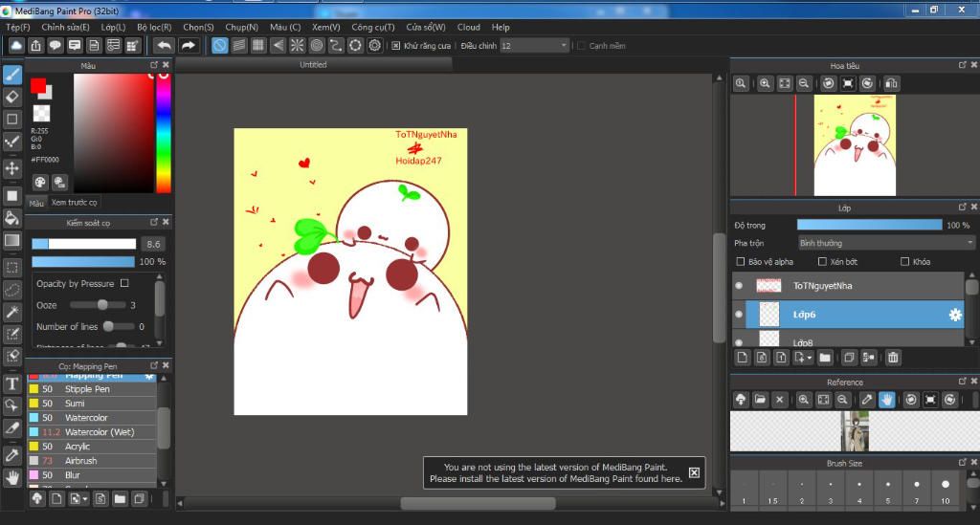Image resolution: width=980 pixels, height=525 pixels.
Task: Dismiss the latest version notification
Action: click(694, 472)
